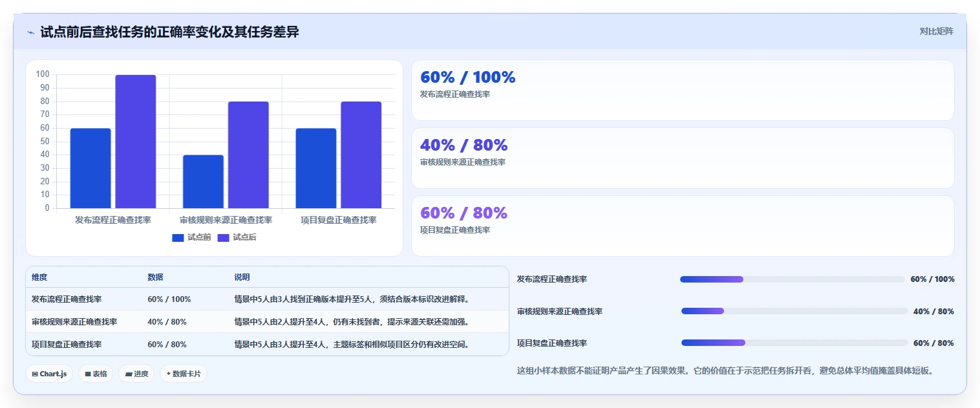Click the 试点后 bar for 审核规则来源正确查找率
Screen dimensions: 980x408
tap(248, 155)
